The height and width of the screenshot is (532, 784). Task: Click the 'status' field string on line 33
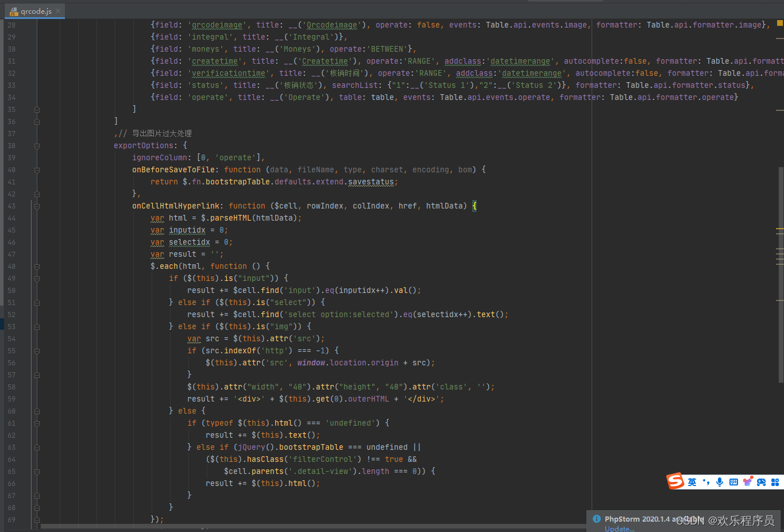point(206,85)
